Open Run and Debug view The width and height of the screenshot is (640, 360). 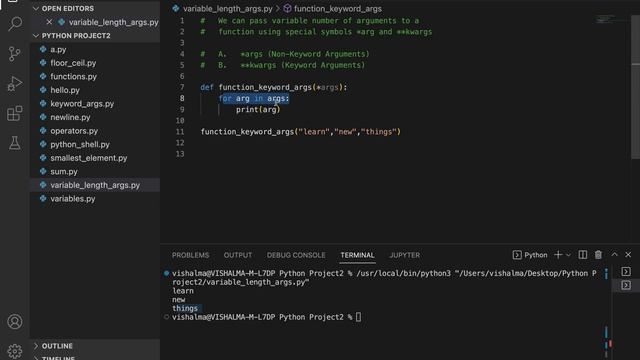(x=15, y=83)
